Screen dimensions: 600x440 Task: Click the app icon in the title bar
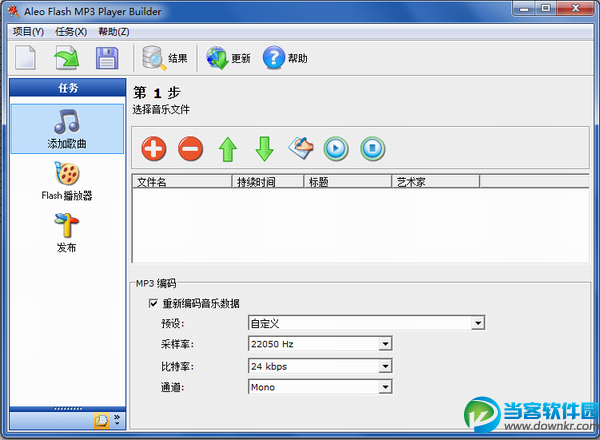click(x=13, y=11)
